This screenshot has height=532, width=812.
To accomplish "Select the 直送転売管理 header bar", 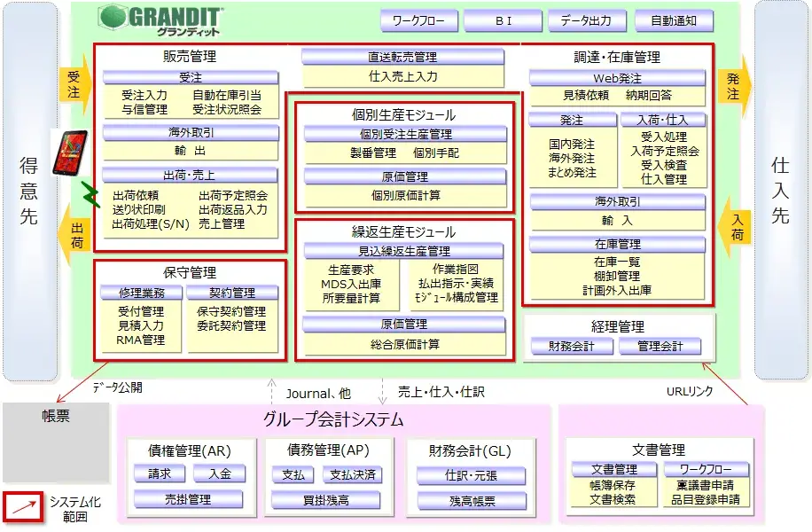I will click(403, 57).
